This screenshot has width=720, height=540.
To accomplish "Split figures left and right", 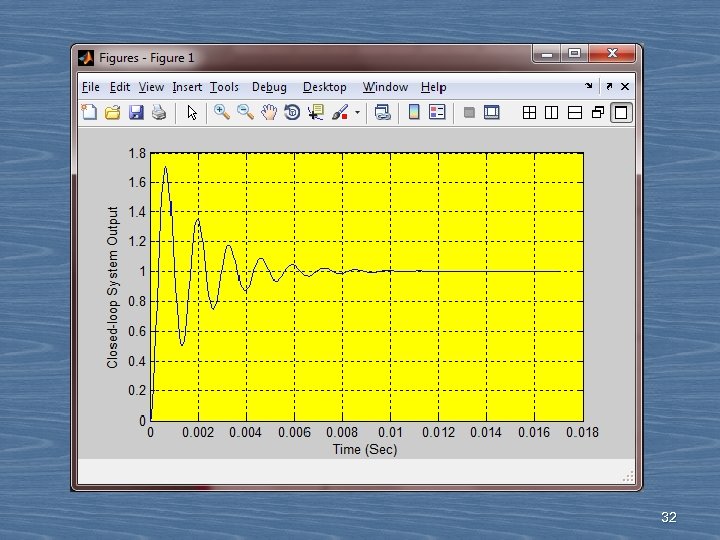I will click(551, 112).
